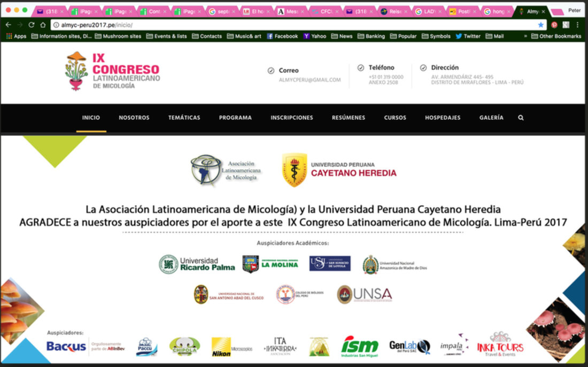Go back using the browser back arrow

(x=8, y=25)
